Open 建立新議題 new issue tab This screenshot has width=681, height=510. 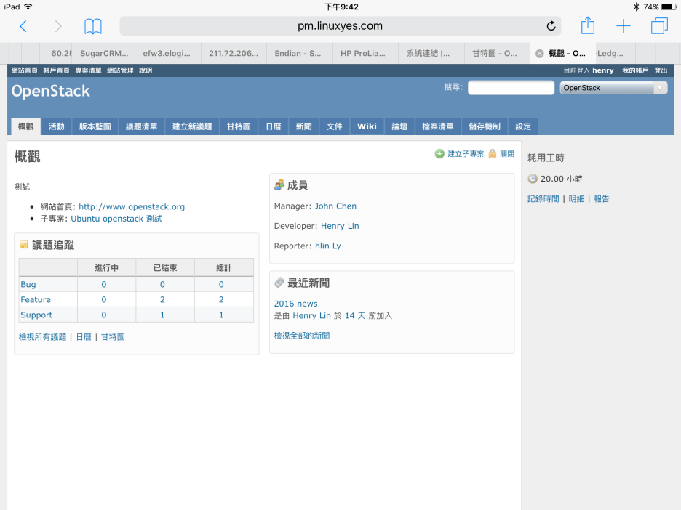[192, 126]
